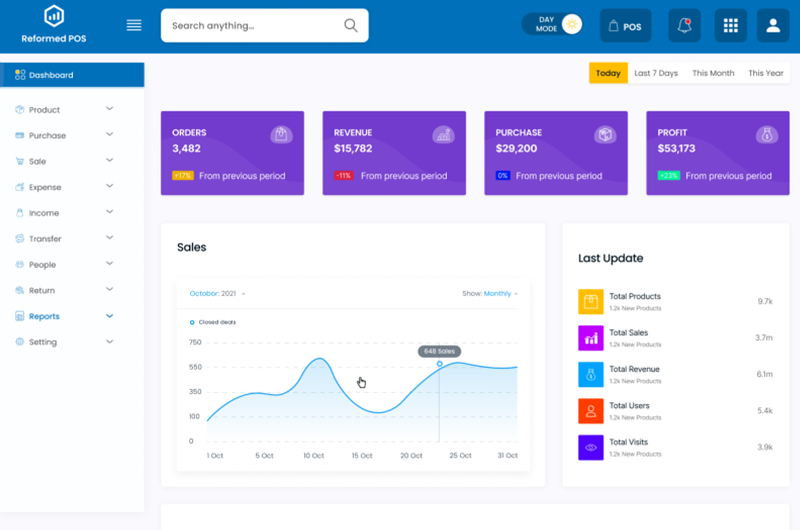Select the Last 7 Days tab
Screen dimensions: 800x530
656,73
